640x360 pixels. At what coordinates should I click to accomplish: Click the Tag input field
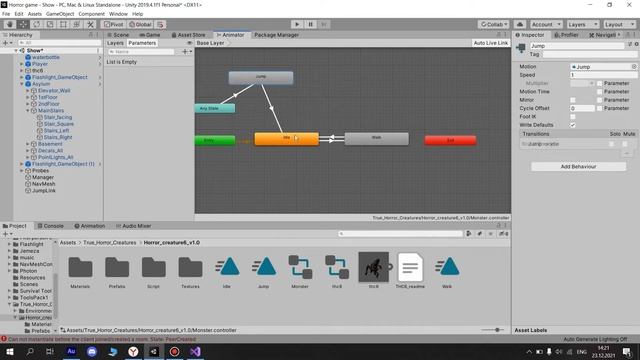589,54
